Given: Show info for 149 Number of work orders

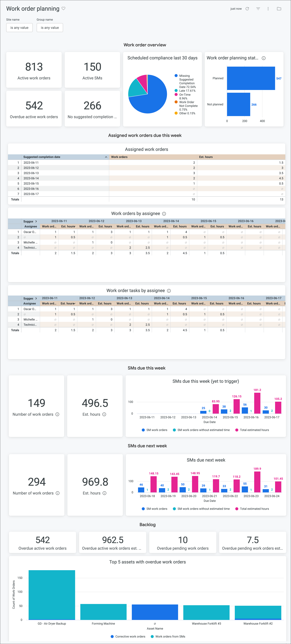Looking at the screenshot, I should pyautogui.click(x=57, y=414).
